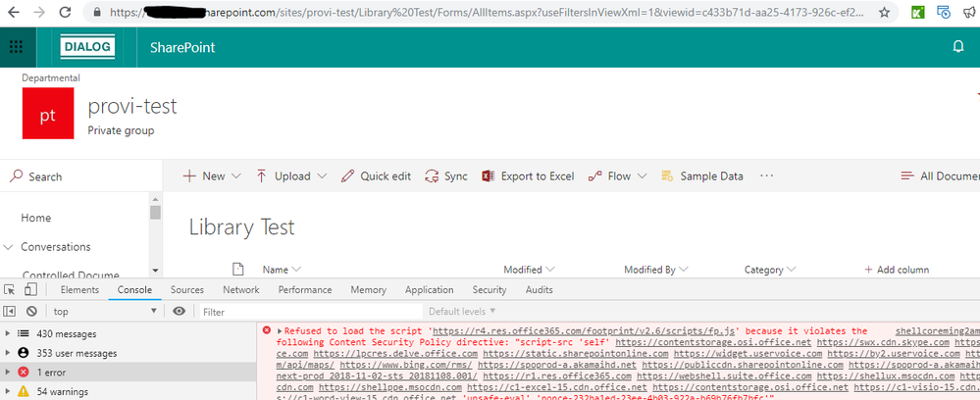980x400 pixels.
Task: Open the app launcher waffle icon
Action: [x=17, y=47]
